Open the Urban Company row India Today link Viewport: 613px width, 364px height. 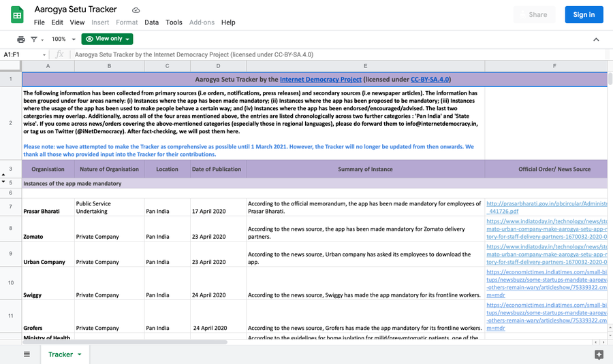pyautogui.click(x=546, y=254)
